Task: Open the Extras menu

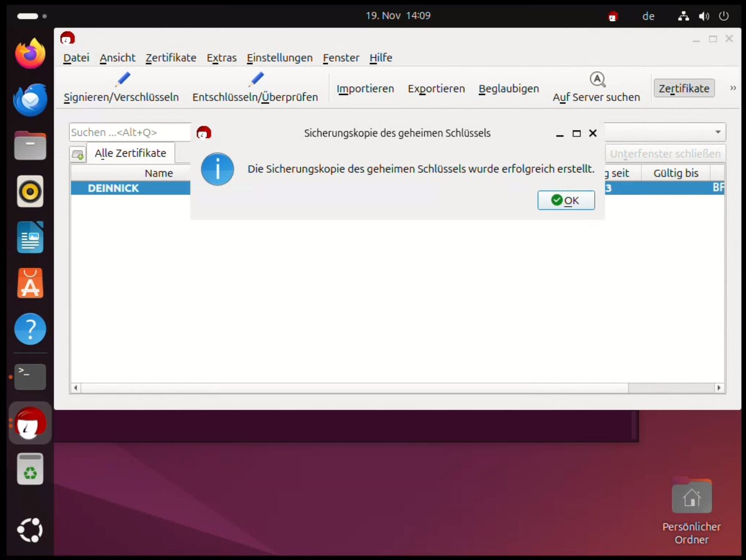Action: pyautogui.click(x=221, y=57)
